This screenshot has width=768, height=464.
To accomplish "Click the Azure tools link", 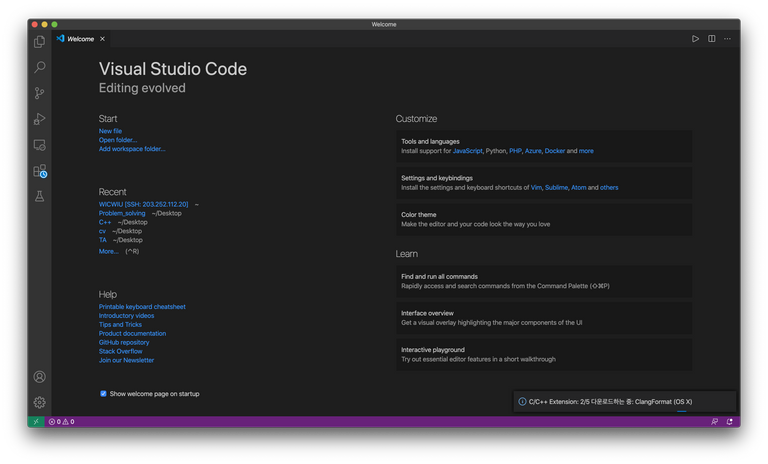I will pos(533,151).
